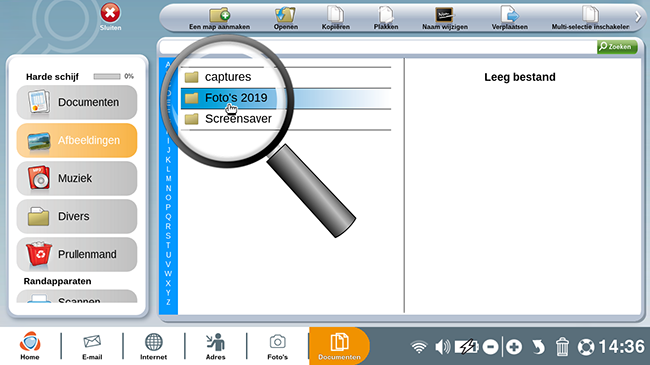Open the Muziek sidebar category

click(x=77, y=178)
